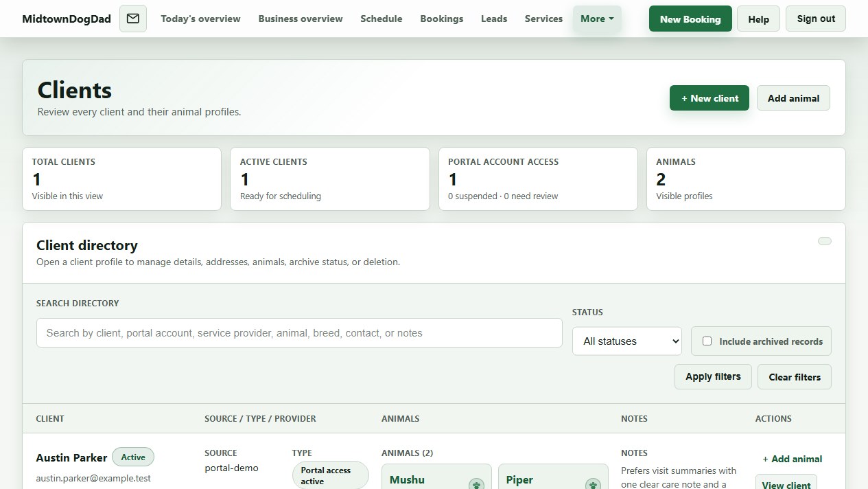Check Include archived records
This screenshot has height=489, width=868.
pos(707,341)
